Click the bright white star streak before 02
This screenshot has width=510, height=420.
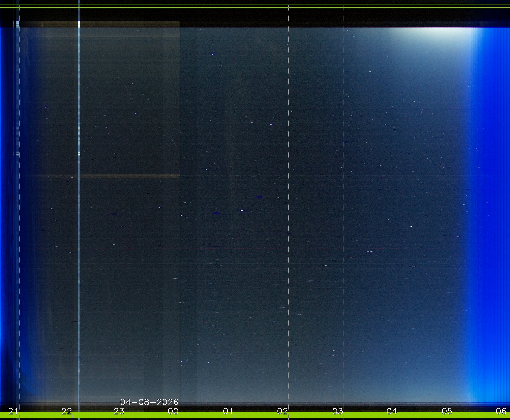click(x=271, y=124)
